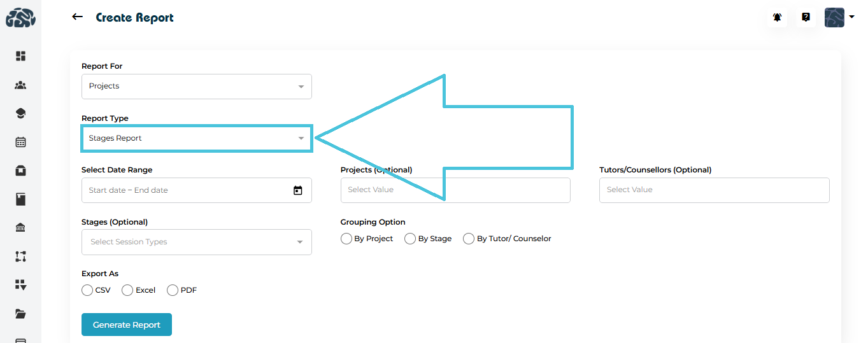The height and width of the screenshot is (343, 868).
Task: Open the calendar icon in sidebar
Action: coord(20,142)
